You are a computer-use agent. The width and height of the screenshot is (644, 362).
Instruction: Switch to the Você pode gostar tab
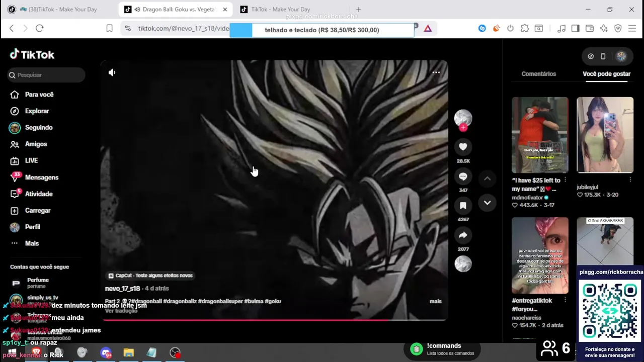click(x=606, y=74)
